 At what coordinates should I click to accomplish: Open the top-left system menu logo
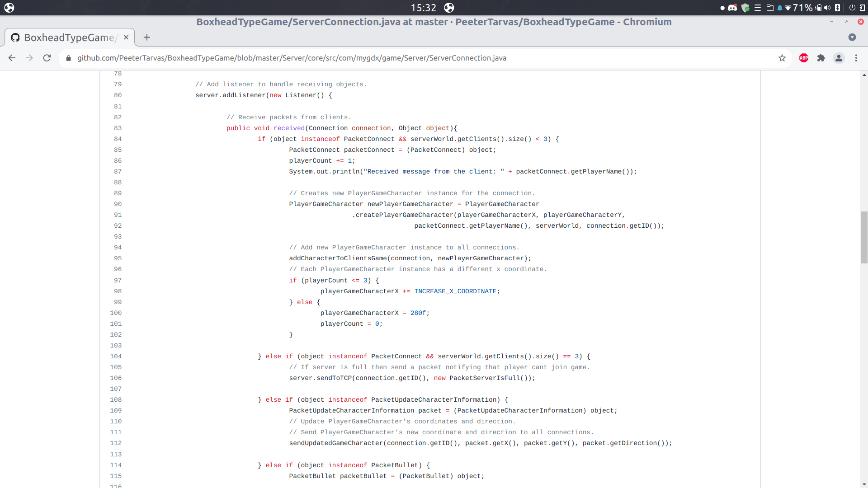click(9, 8)
